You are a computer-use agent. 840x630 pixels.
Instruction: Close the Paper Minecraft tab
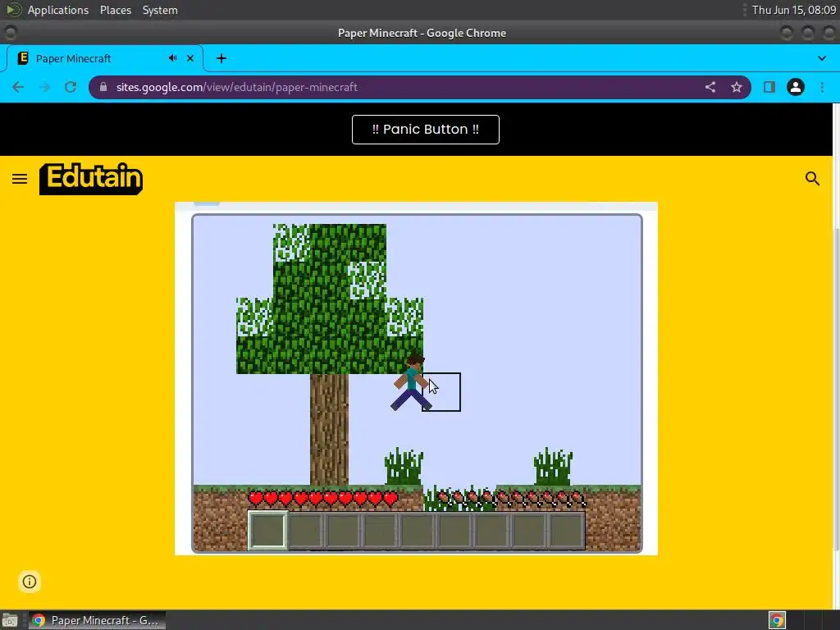pos(190,58)
